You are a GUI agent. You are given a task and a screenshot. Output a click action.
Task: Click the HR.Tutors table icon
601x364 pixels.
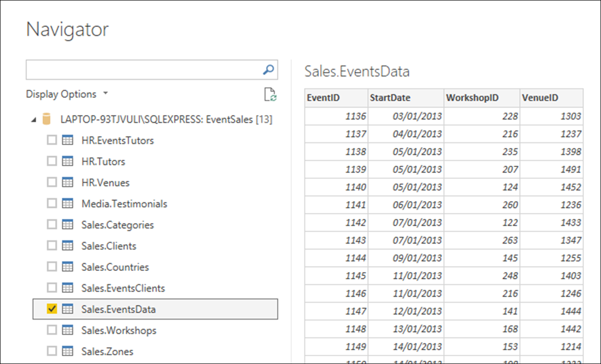pyautogui.click(x=68, y=161)
